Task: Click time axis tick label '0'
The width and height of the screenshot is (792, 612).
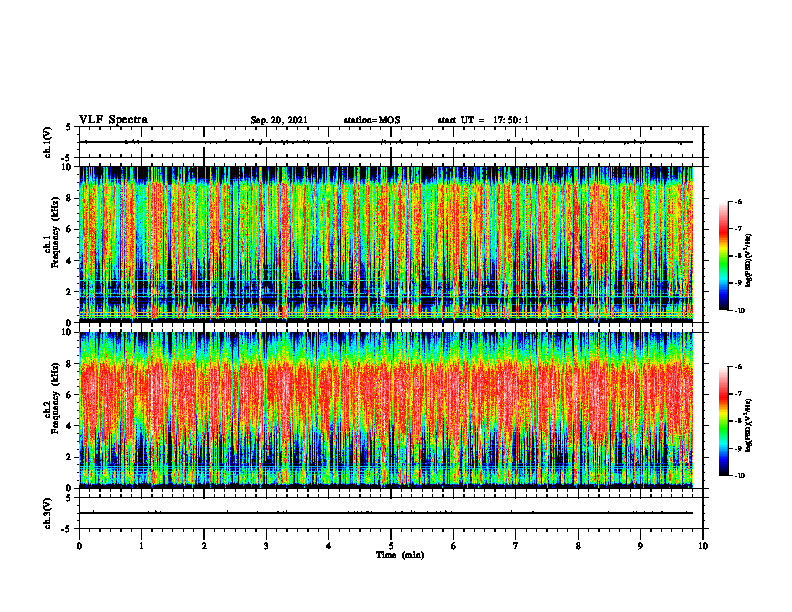Action: [x=79, y=546]
